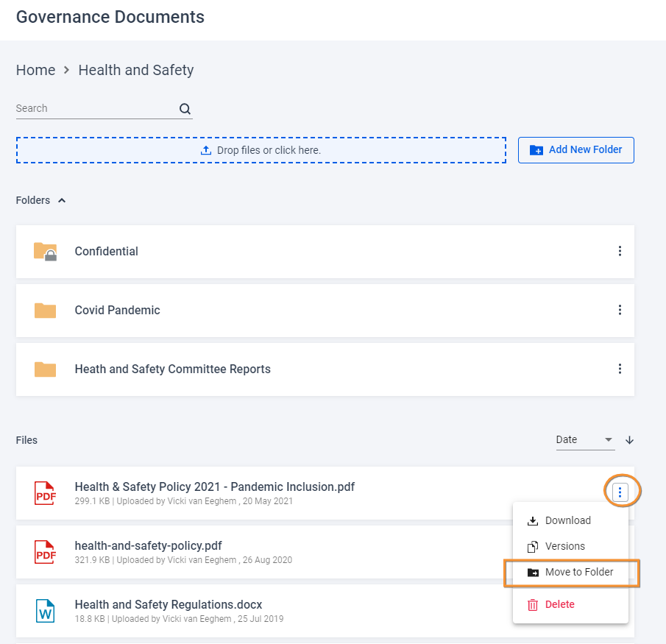This screenshot has height=644, width=666.
Task: Click the kebab menu of Pandemic Inclusion file
Action: pyautogui.click(x=620, y=492)
